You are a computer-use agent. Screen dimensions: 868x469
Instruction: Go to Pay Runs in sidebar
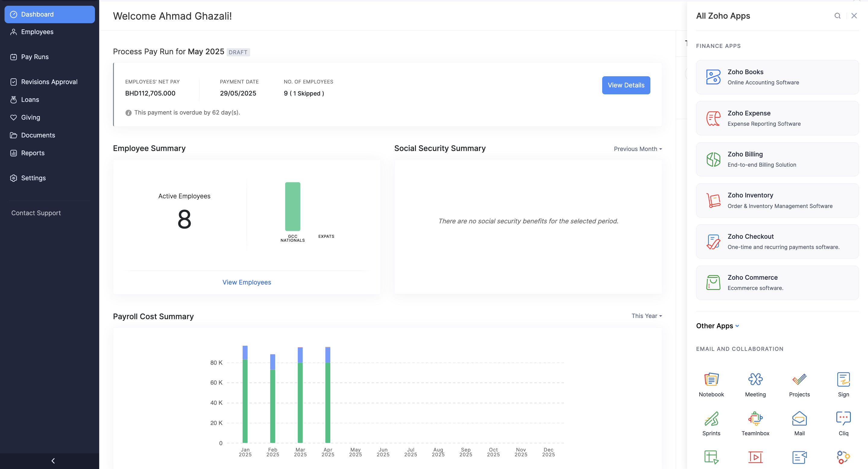point(35,57)
